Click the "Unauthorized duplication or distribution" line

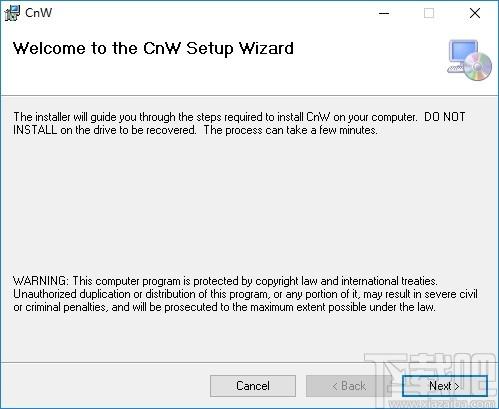pos(245,294)
